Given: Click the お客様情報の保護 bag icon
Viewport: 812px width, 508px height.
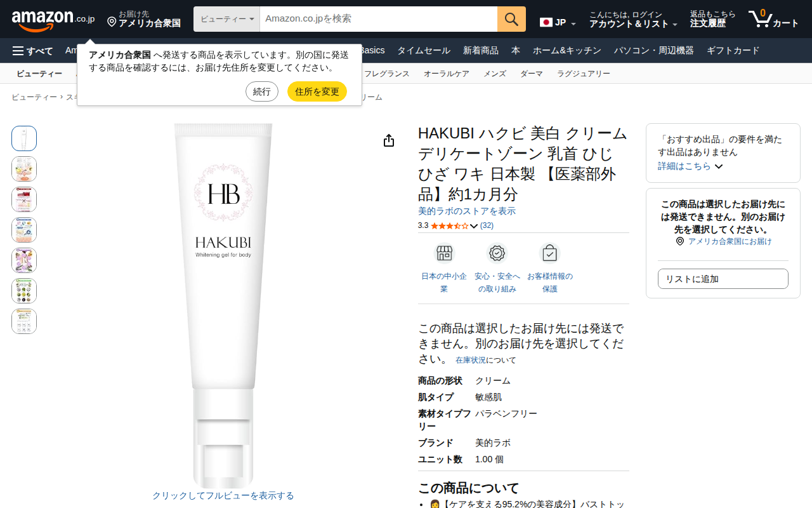Looking at the screenshot, I should (x=549, y=253).
